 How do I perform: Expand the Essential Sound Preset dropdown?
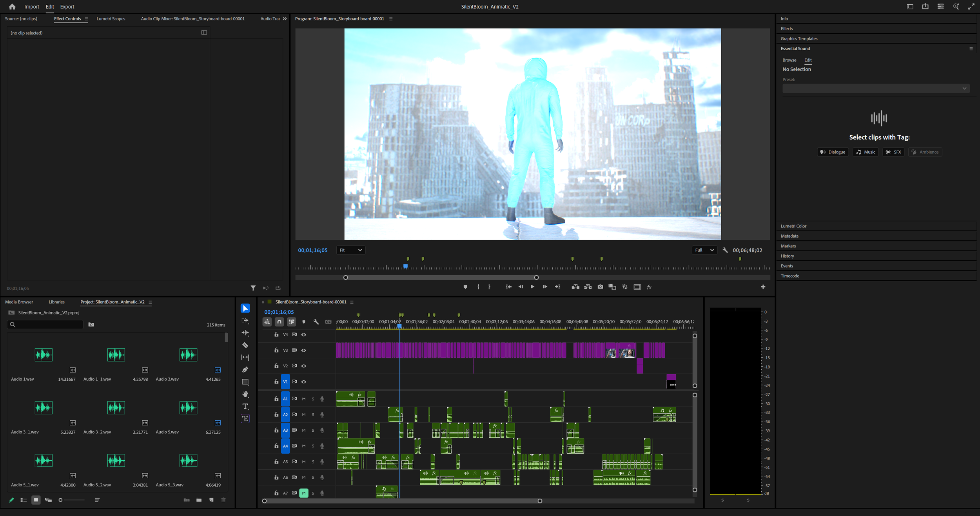(x=876, y=89)
